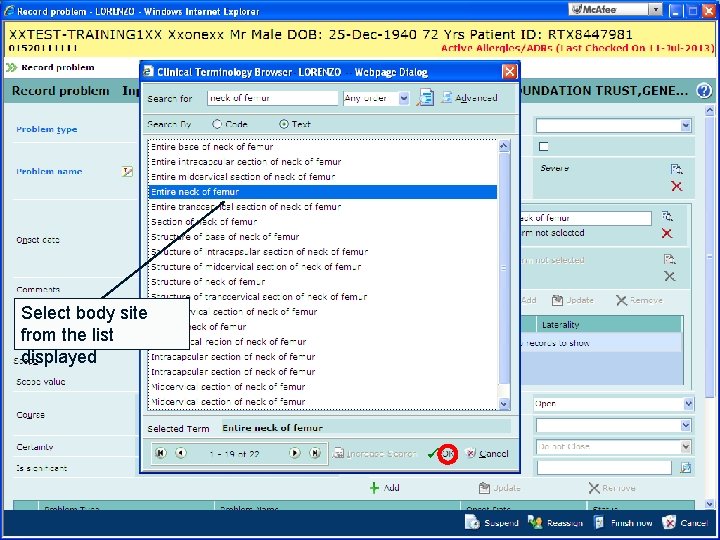
Task: Open help in Record problem window
Action: (x=704, y=90)
